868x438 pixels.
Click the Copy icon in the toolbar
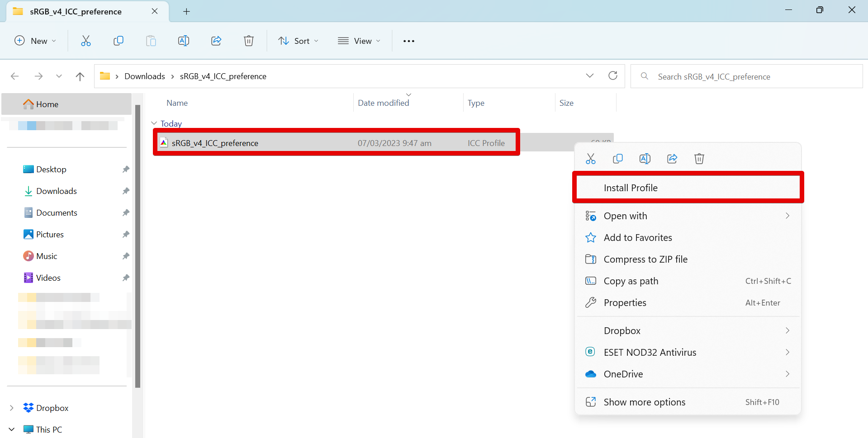[x=119, y=41]
